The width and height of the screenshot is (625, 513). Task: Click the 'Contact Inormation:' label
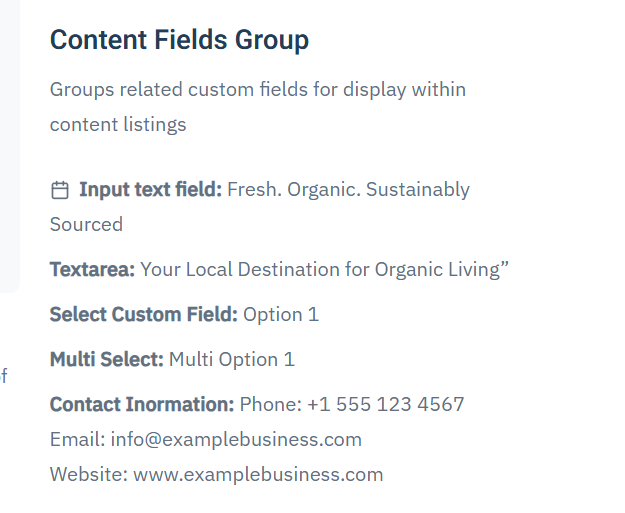pyautogui.click(x=141, y=404)
